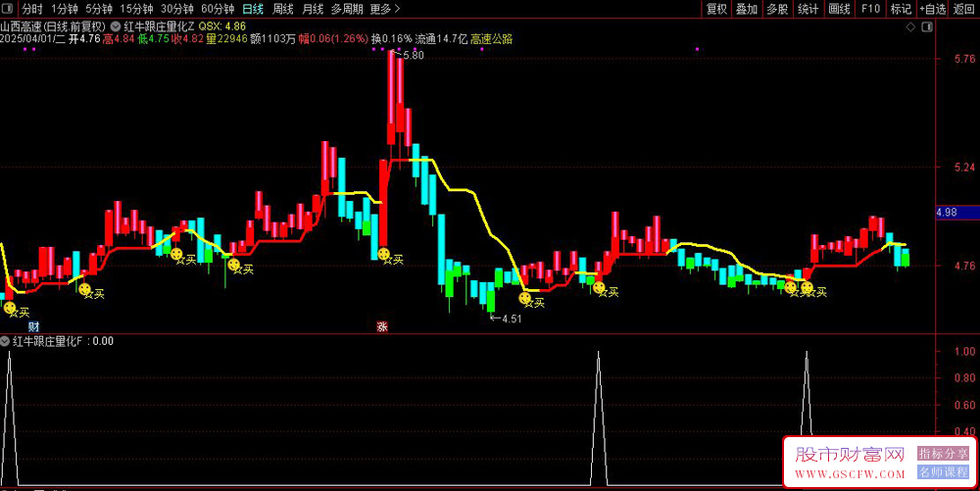Click the 财 finance marker icon
Image resolution: width=980 pixels, height=491 pixels.
[x=33, y=326]
